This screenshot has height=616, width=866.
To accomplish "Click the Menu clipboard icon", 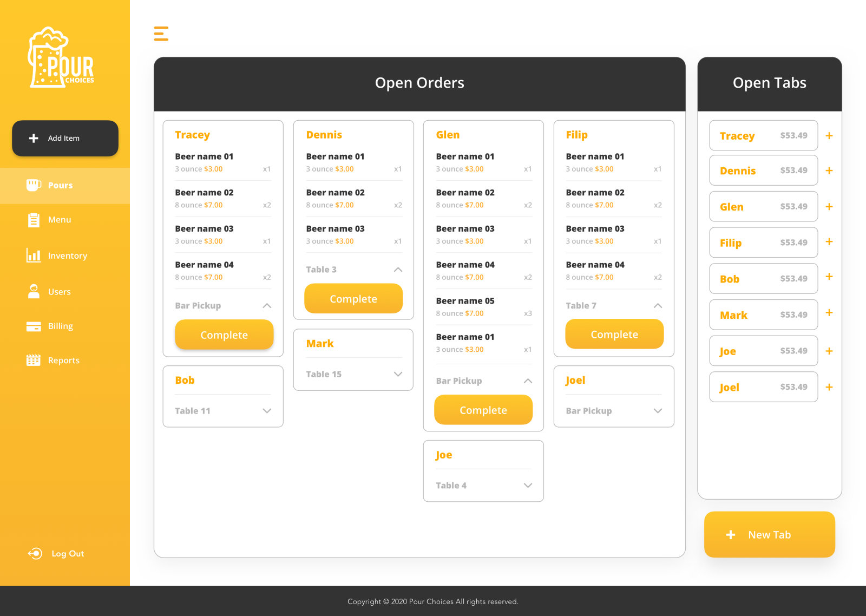I will pyautogui.click(x=34, y=220).
